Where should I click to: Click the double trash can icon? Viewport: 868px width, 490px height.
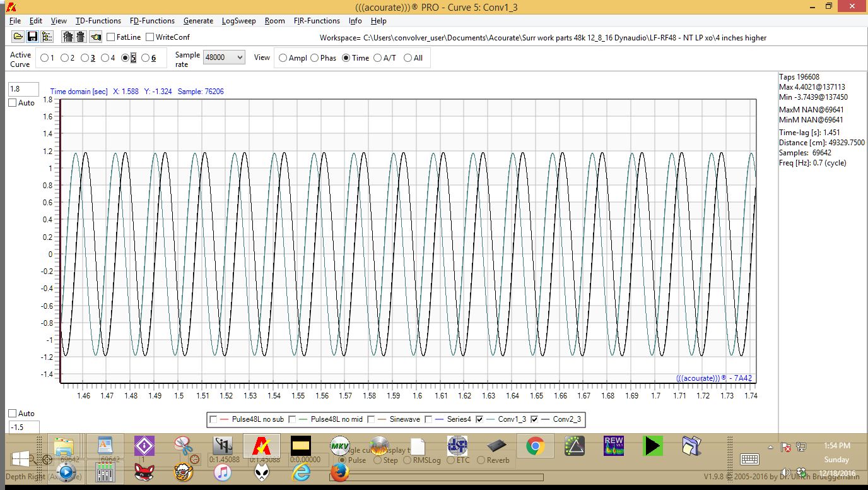[67, 37]
